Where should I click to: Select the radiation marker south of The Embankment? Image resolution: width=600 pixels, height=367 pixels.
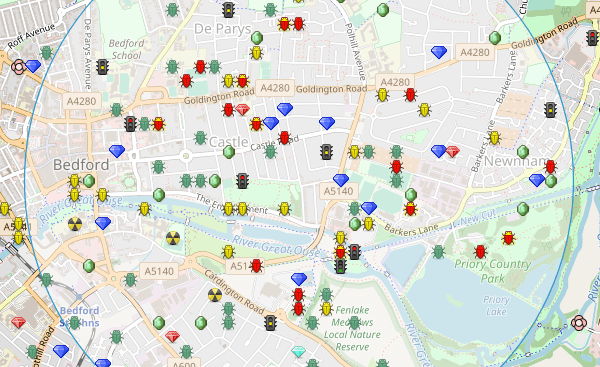[173, 238]
